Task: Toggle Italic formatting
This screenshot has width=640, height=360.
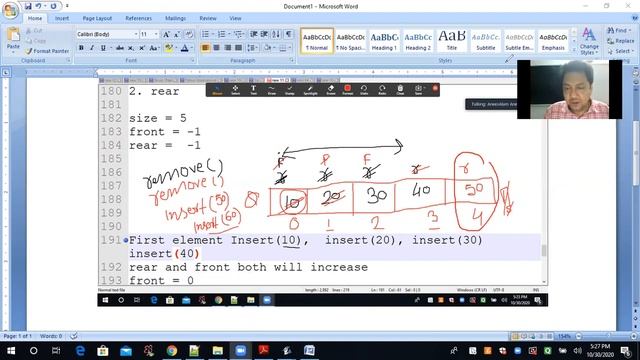Action: [x=92, y=48]
